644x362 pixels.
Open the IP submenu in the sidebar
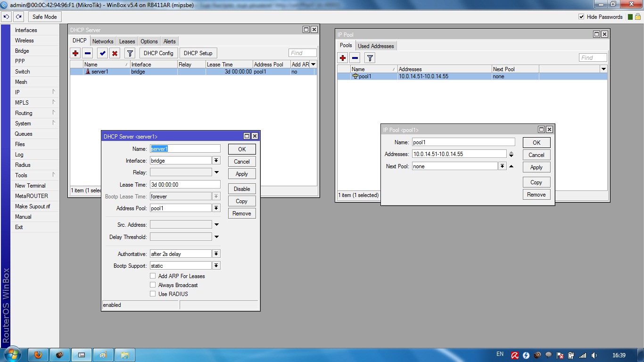[x=35, y=92]
